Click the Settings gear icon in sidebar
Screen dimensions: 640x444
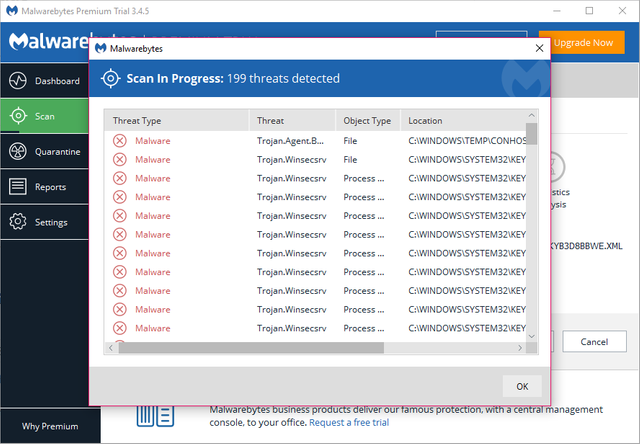pos(18,222)
